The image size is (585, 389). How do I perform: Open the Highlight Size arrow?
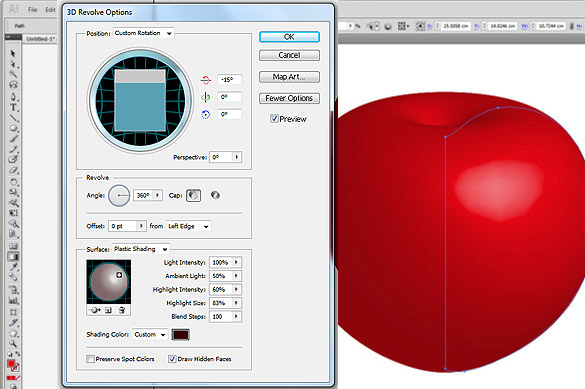click(x=236, y=303)
